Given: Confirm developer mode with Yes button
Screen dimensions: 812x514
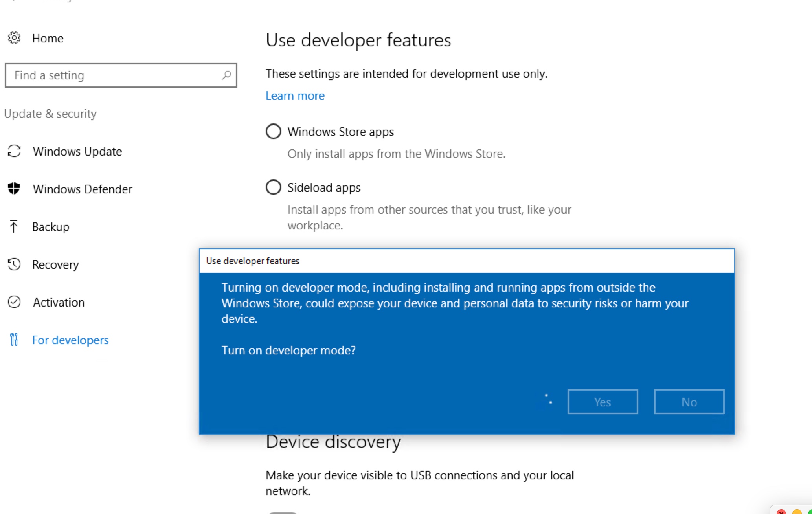Looking at the screenshot, I should click(603, 402).
